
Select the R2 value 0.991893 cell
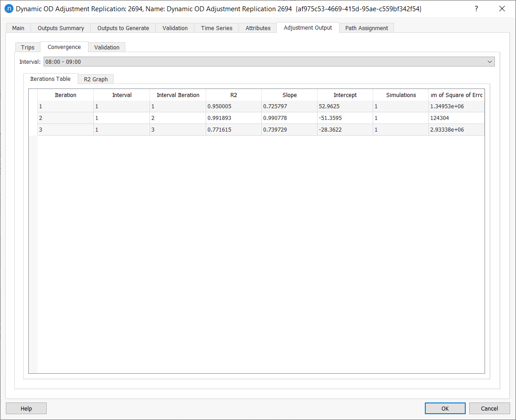tap(234, 118)
